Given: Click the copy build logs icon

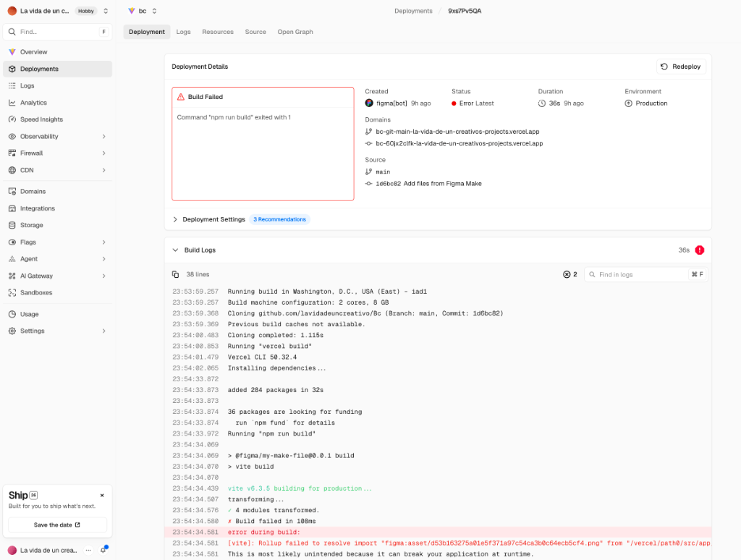Looking at the screenshot, I should 175,275.
